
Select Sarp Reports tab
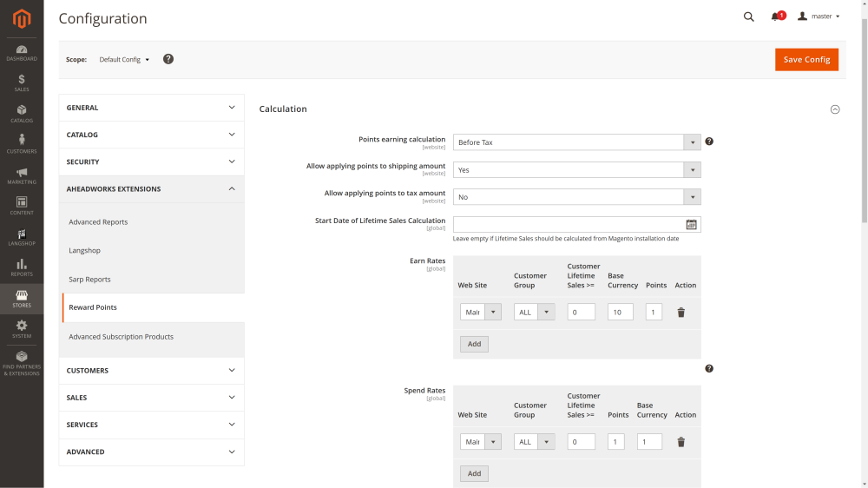[89, 280]
